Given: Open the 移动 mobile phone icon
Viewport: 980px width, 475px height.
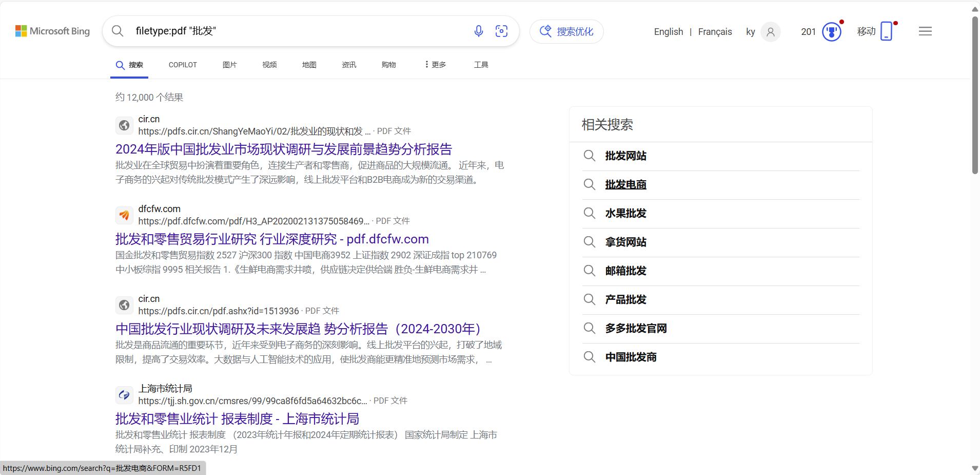Looking at the screenshot, I should pos(886,31).
